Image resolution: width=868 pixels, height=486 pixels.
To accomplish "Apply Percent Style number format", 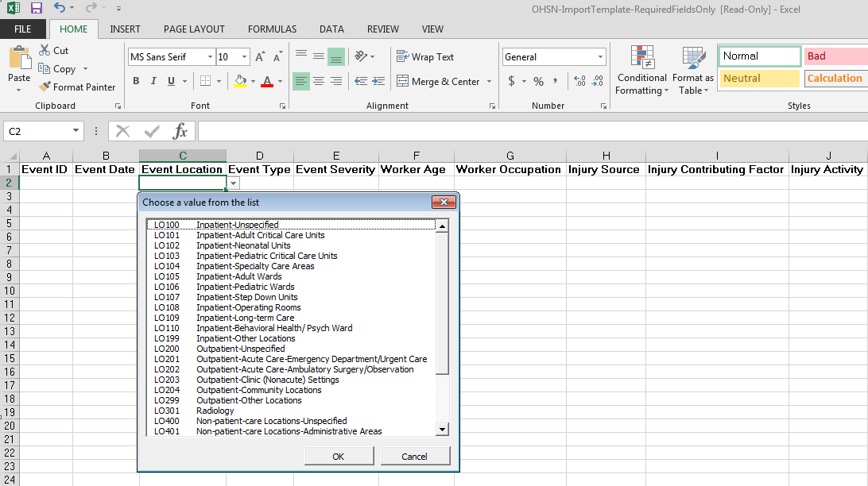I will 538,81.
